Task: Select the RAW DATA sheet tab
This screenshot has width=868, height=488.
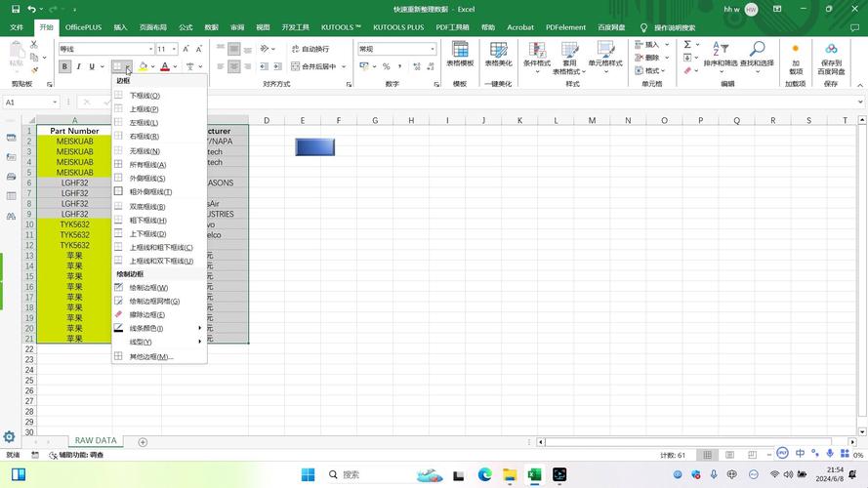Action: pyautogui.click(x=96, y=440)
